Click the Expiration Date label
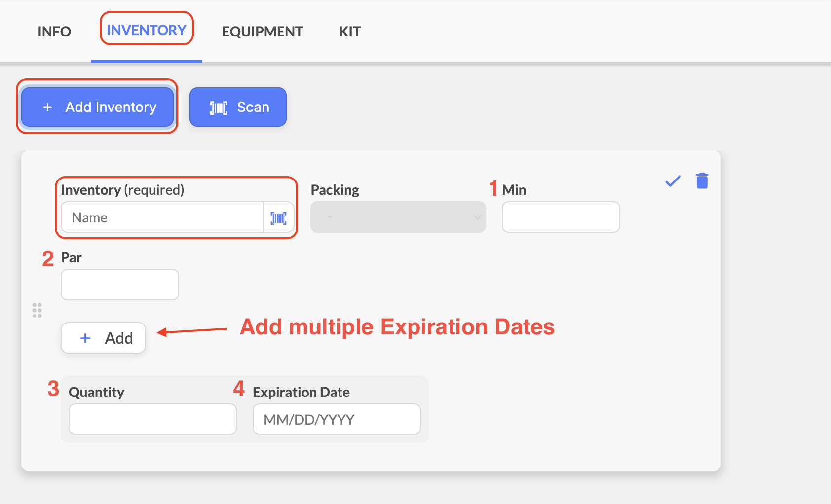The image size is (831, 504). (302, 392)
